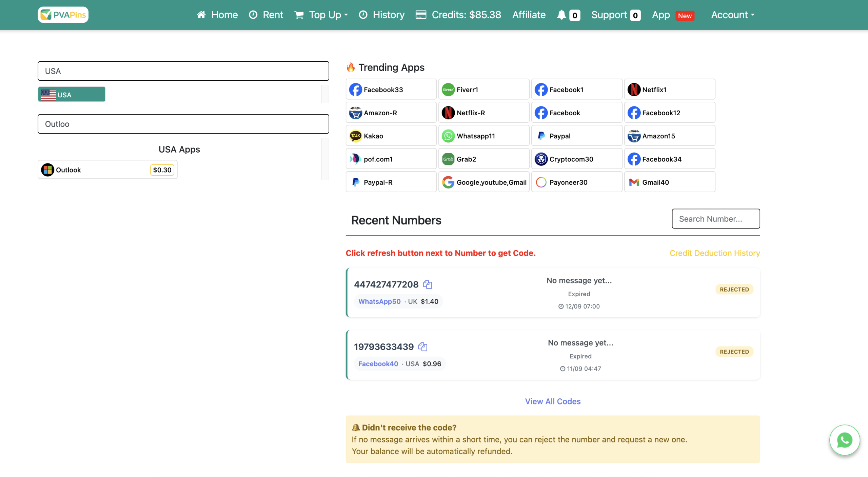Viewport: 868px width, 477px height.
Task: Open the App New link
Action: [673, 15]
